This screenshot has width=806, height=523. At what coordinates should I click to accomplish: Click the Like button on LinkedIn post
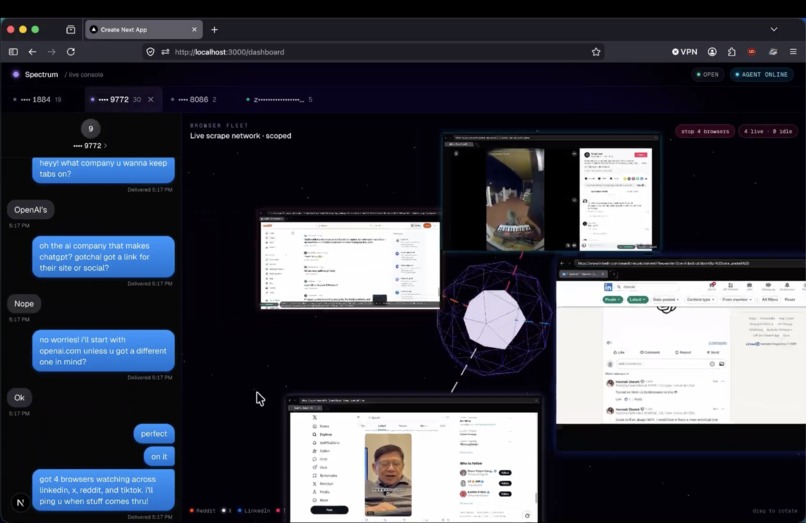(x=618, y=352)
